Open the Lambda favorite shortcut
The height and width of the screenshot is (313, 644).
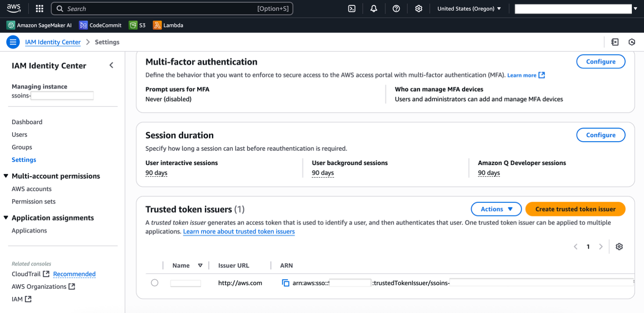point(168,25)
